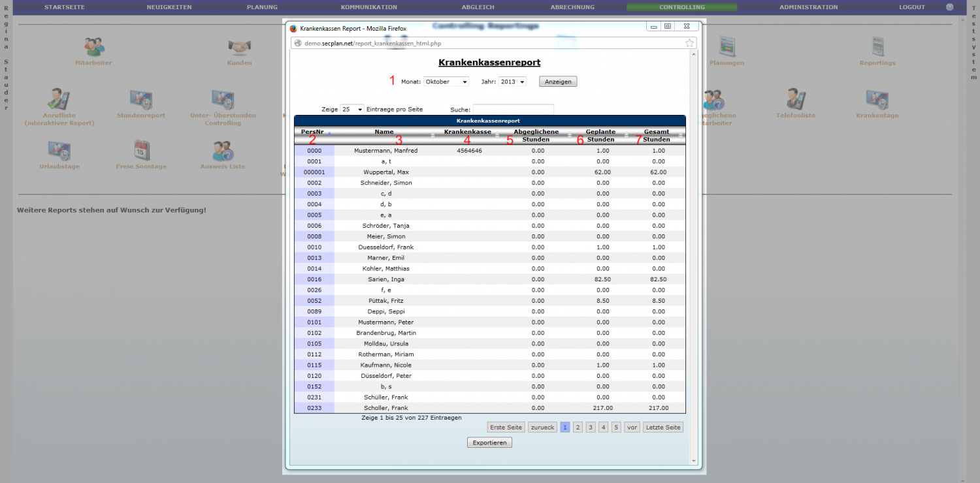Open NEUIGKEITEN menu item
Screen dimensions: 980x483
tap(169, 7)
